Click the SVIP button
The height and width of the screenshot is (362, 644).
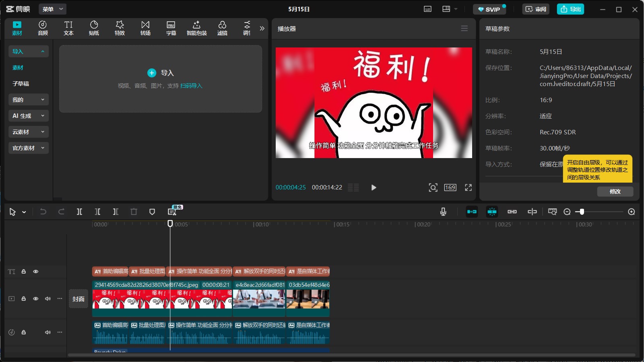click(489, 9)
